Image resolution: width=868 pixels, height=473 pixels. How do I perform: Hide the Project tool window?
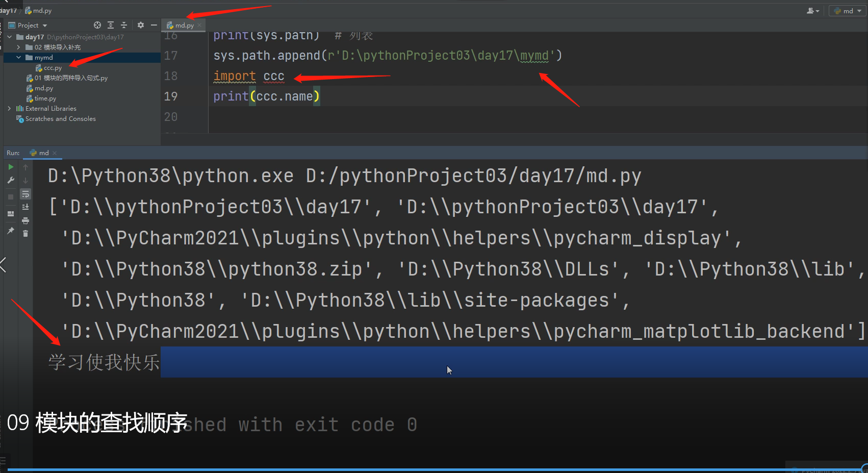154,25
